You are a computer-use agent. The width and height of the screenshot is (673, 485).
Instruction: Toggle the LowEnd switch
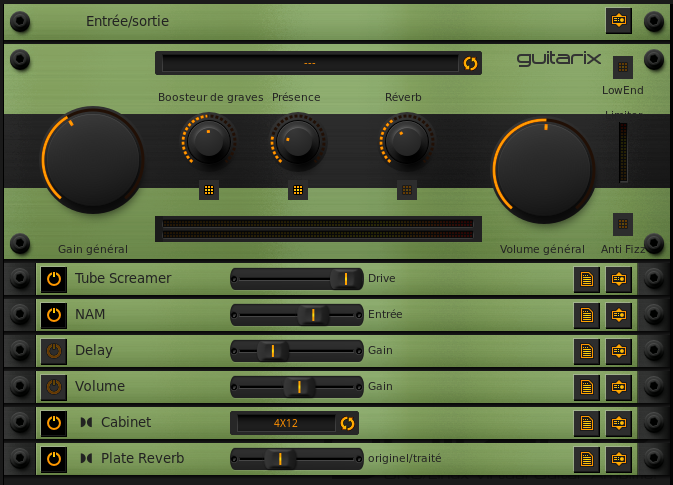[x=623, y=67]
